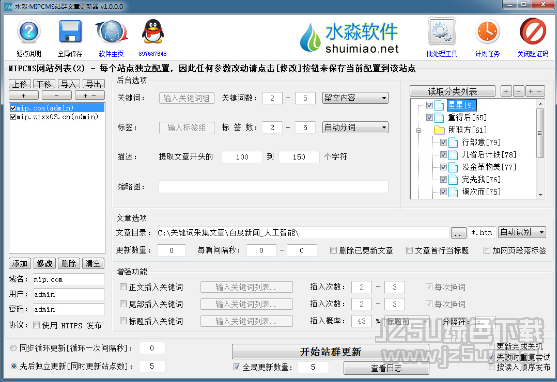Select 先后独立更新 radio button
Screen dimensions: 557x382
click(x=13, y=366)
